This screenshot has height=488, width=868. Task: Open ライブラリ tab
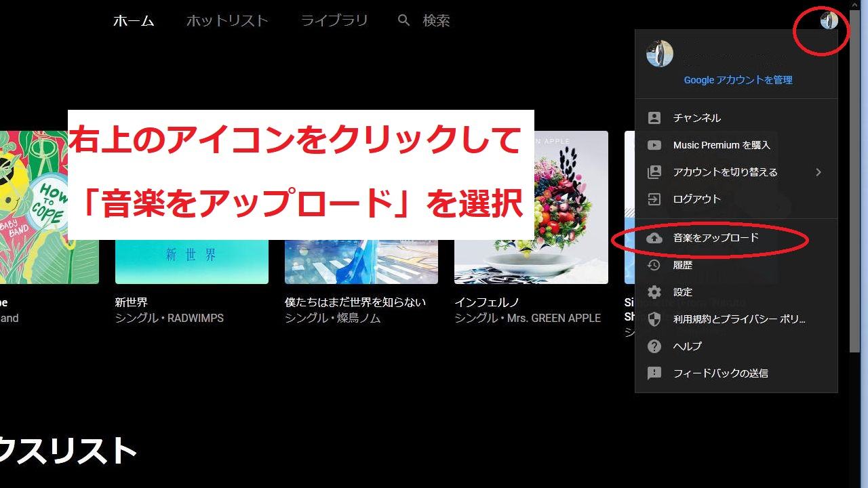point(334,21)
